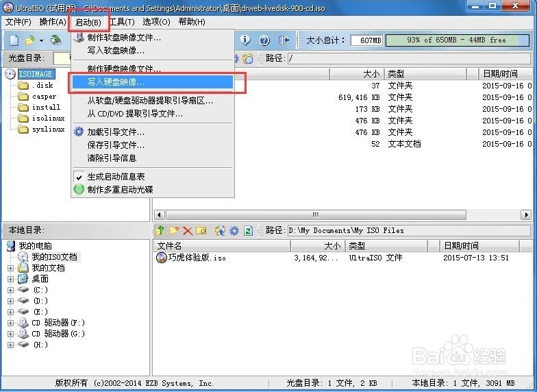Expand the 我的文档 tree node
Screen dimensions: 537x392
click(x=10, y=268)
